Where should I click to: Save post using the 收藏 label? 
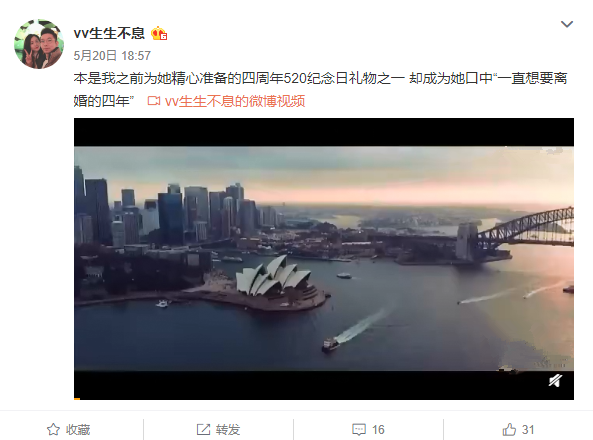tap(78, 430)
